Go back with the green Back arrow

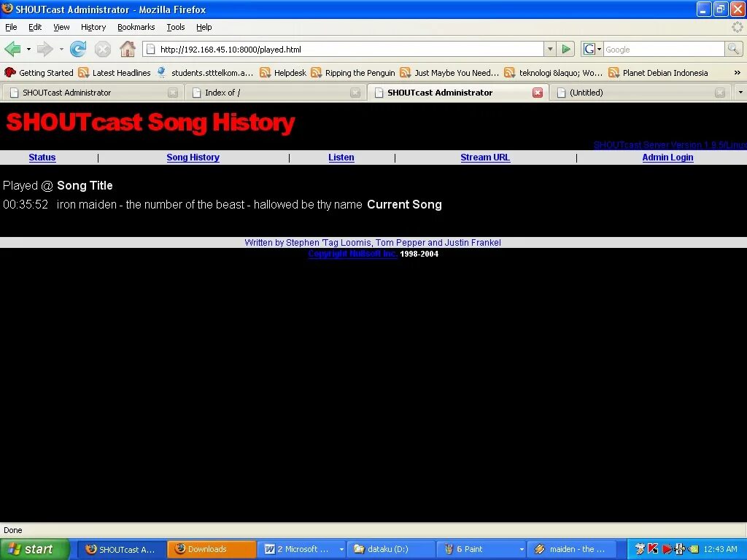13,49
